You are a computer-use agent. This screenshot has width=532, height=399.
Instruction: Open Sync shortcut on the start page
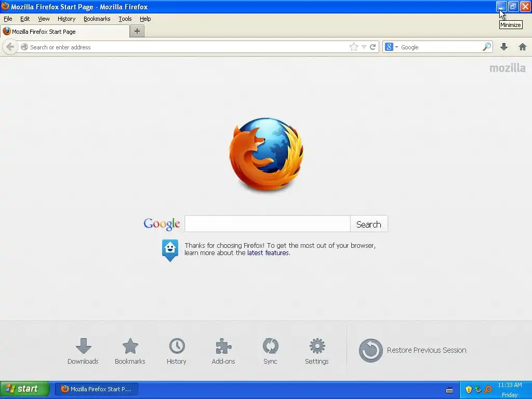[x=270, y=351]
